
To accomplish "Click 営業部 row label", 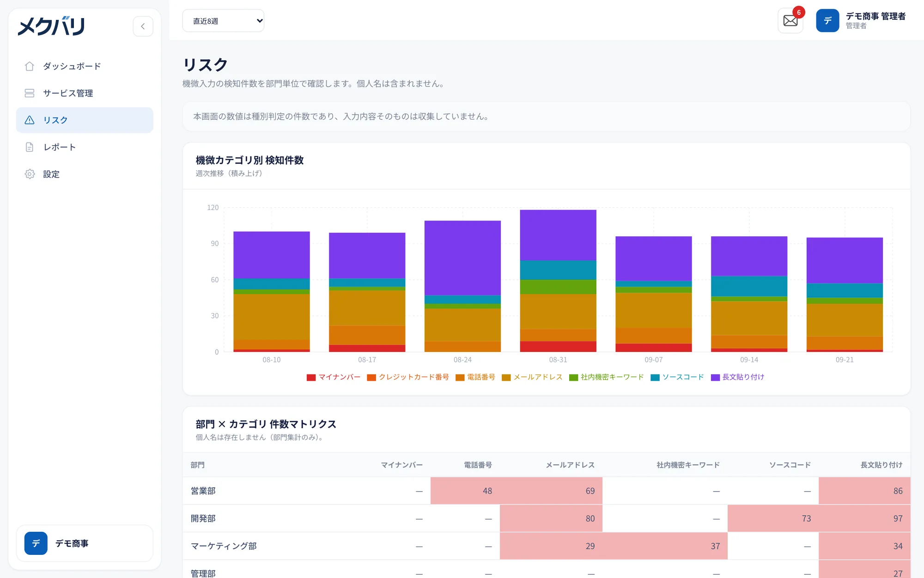I will 203,491.
